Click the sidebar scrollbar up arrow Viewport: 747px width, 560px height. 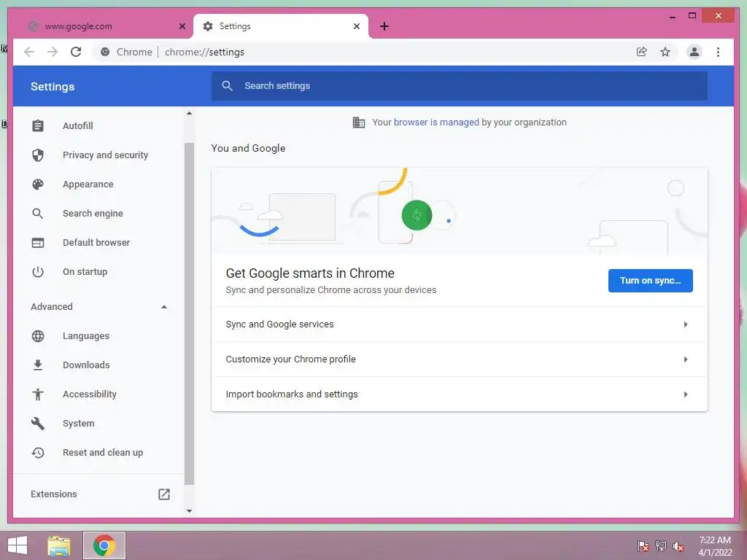[189, 113]
